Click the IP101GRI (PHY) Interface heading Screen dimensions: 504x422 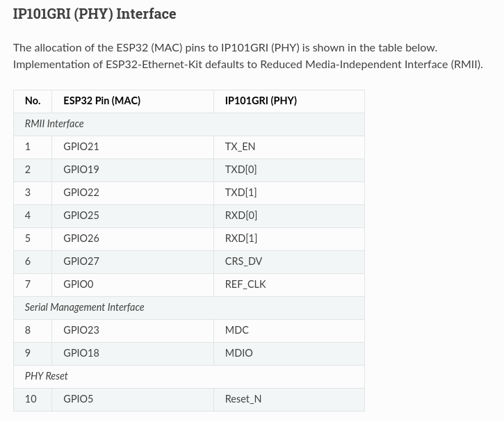95,14
